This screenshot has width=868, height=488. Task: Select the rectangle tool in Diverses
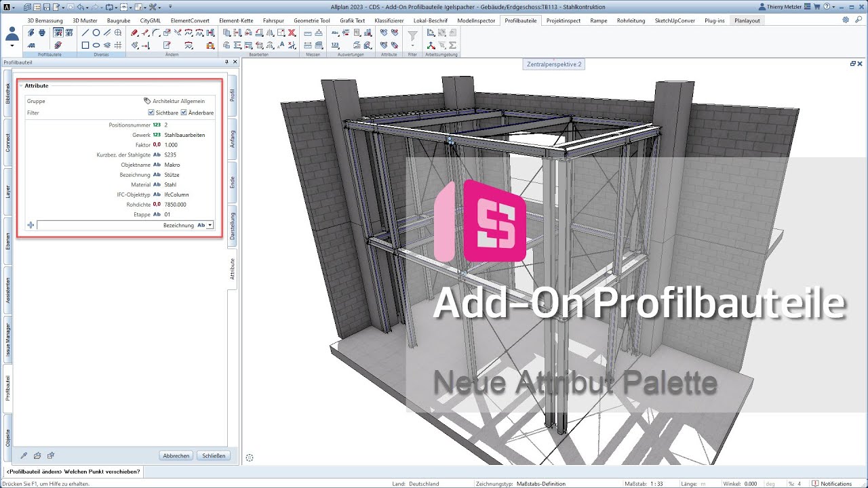(x=85, y=45)
